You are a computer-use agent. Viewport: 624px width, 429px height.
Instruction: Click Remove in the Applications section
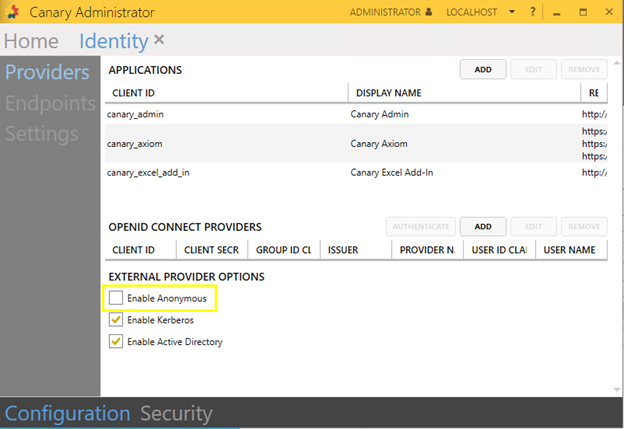coord(584,69)
